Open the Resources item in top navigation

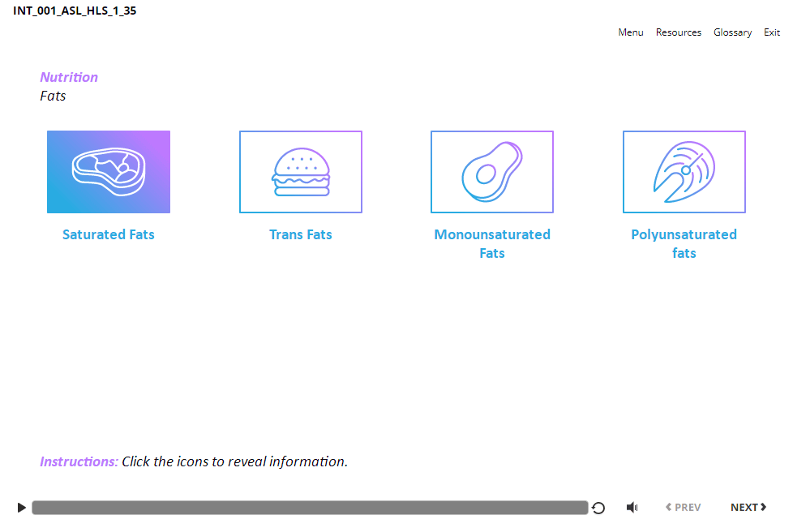pyautogui.click(x=678, y=32)
